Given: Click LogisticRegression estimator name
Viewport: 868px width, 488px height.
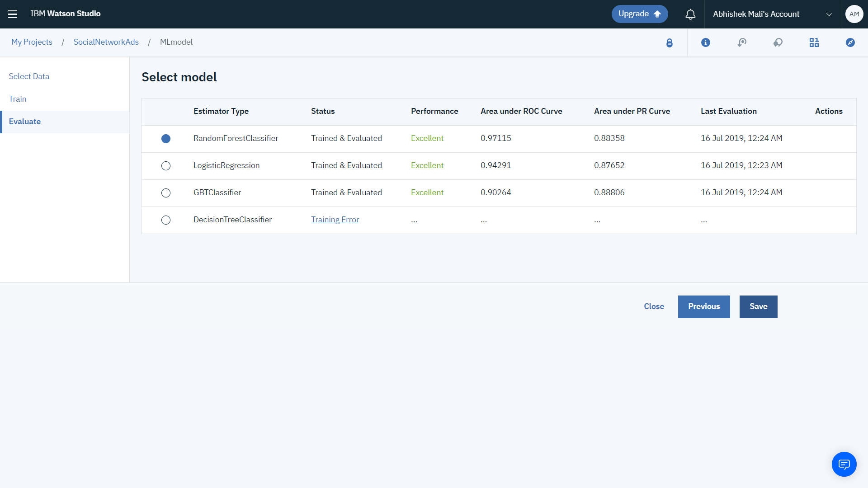Looking at the screenshot, I should click(226, 165).
